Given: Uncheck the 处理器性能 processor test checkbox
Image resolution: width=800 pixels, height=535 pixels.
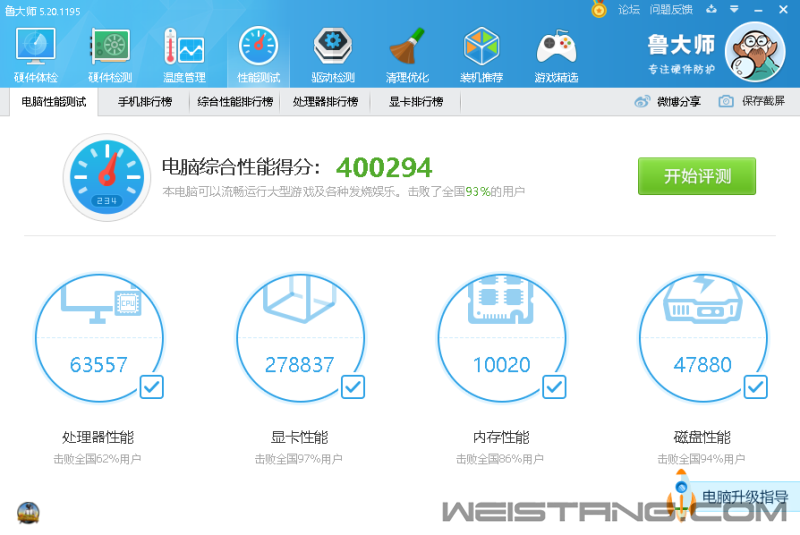Looking at the screenshot, I should (151, 386).
